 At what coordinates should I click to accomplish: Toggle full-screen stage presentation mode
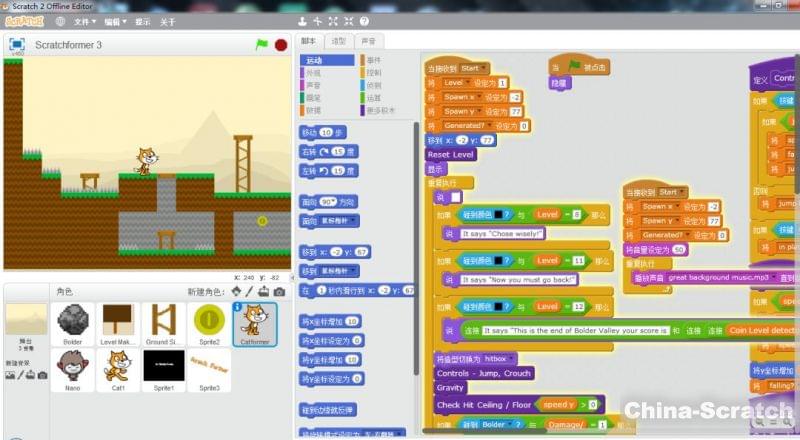coord(17,45)
